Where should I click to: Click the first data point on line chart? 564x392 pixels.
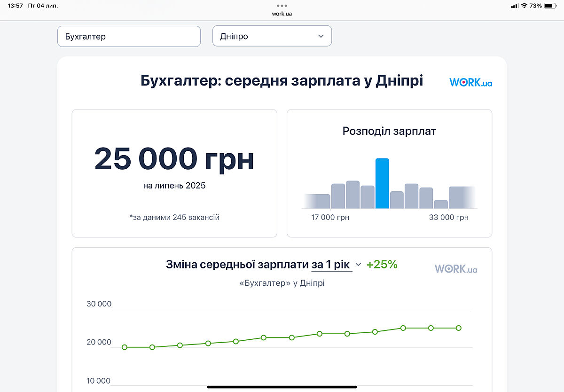click(x=125, y=347)
